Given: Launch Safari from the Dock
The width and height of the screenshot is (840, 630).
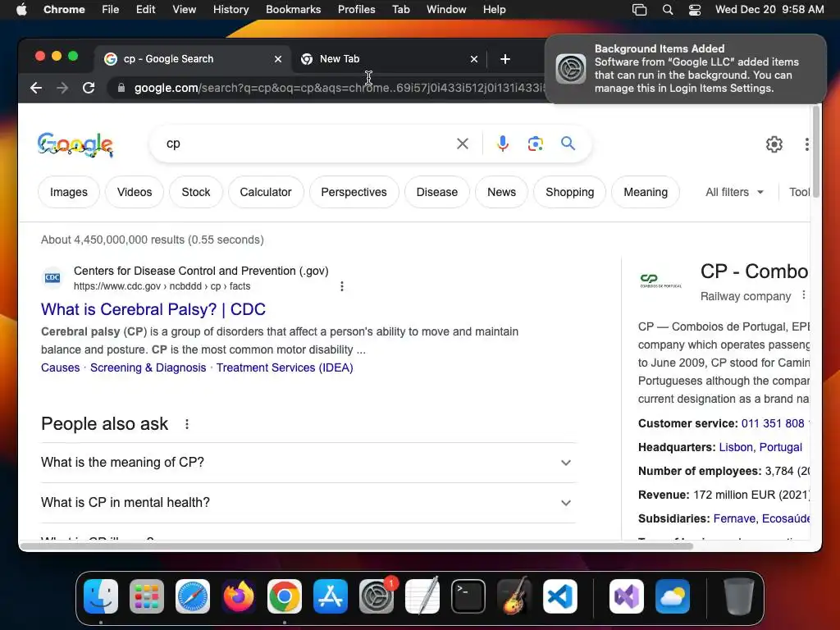Looking at the screenshot, I should click(x=193, y=596).
